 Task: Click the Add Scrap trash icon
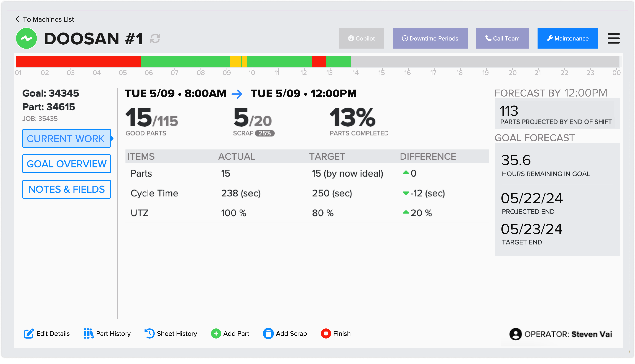coord(268,334)
